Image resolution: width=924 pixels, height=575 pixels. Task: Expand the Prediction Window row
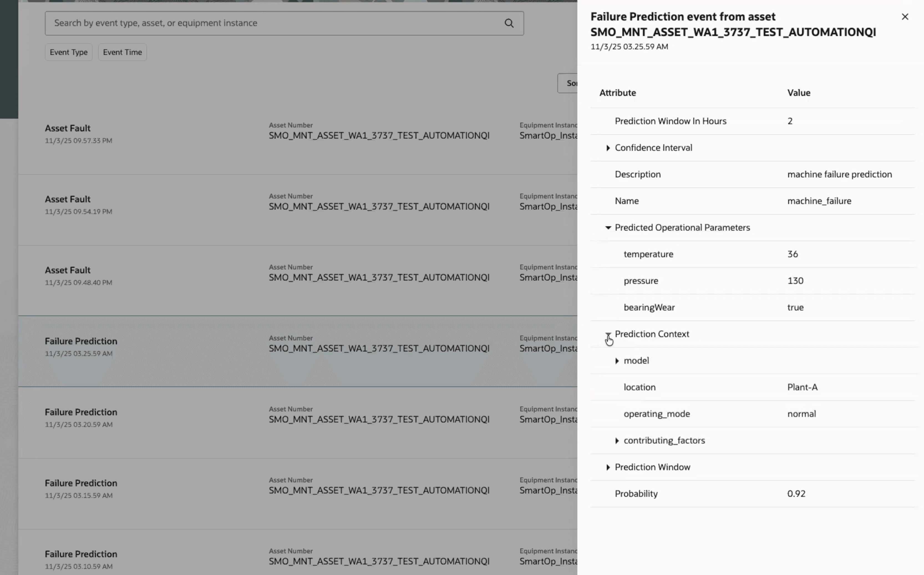pyautogui.click(x=608, y=467)
